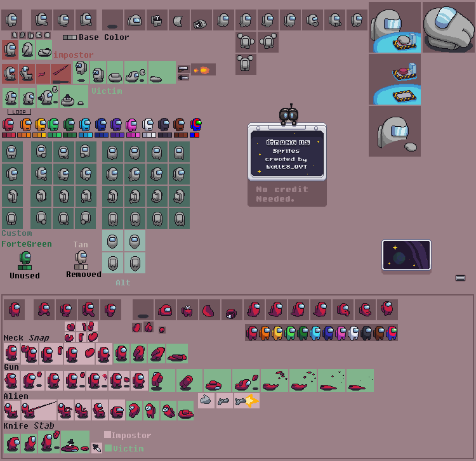Select the 'Gun' heading
This screenshot has width=476, height=461.
[x=11, y=367]
